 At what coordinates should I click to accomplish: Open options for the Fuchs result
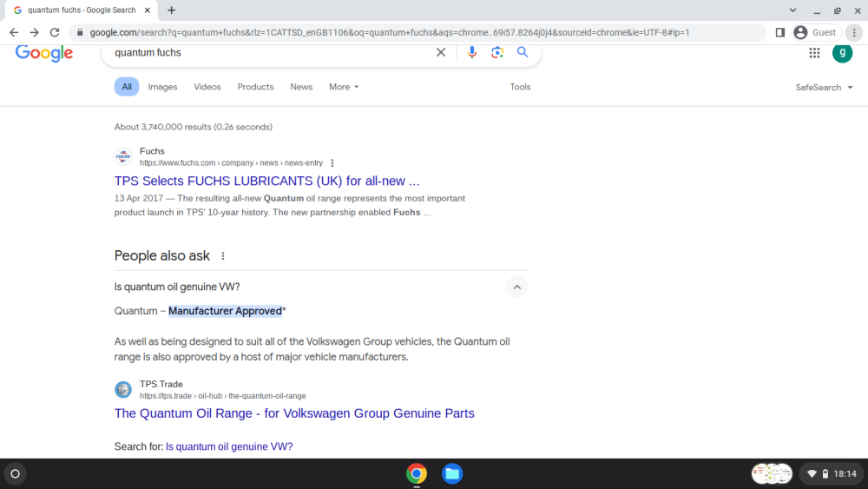pyautogui.click(x=332, y=162)
